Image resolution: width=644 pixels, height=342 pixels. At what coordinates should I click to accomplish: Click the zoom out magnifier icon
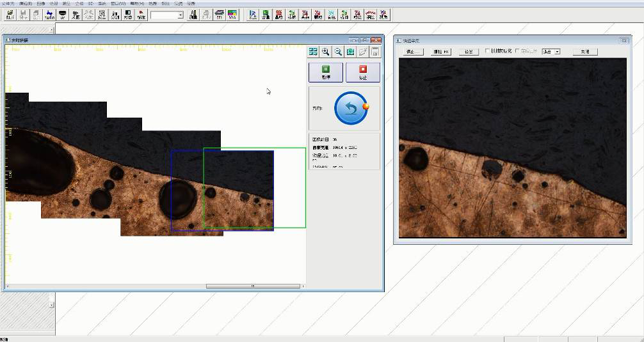[338, 52]
